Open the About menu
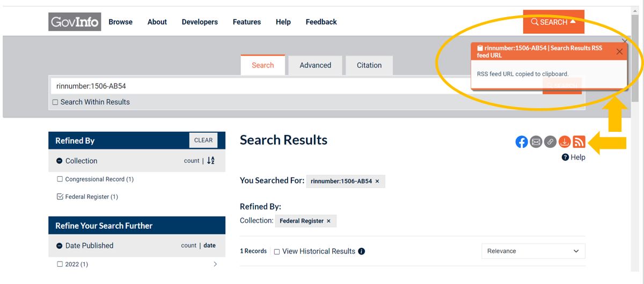 click(x=157, y=22)
